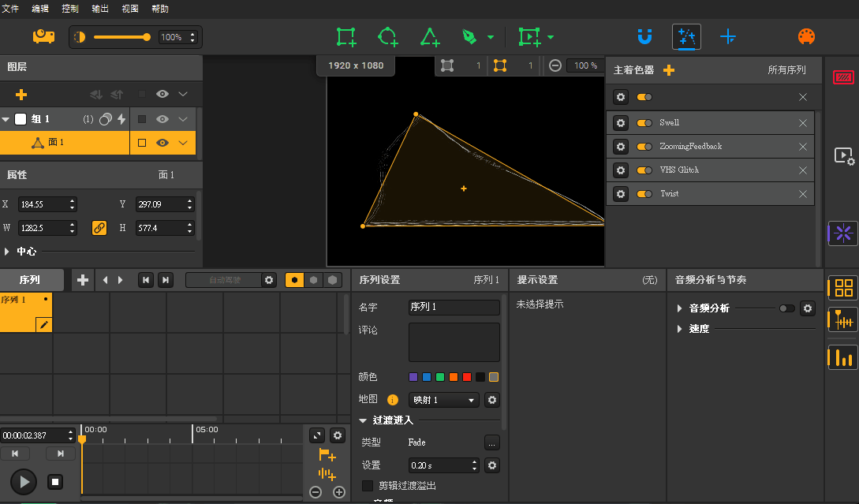Click the magnet snapping icon
Screen dimensions: 859x504
[x=644, y=37]
